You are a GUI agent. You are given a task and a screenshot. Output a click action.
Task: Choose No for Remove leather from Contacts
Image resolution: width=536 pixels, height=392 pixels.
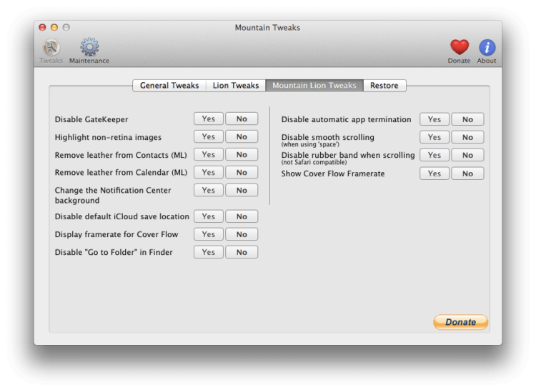(242, 154)
